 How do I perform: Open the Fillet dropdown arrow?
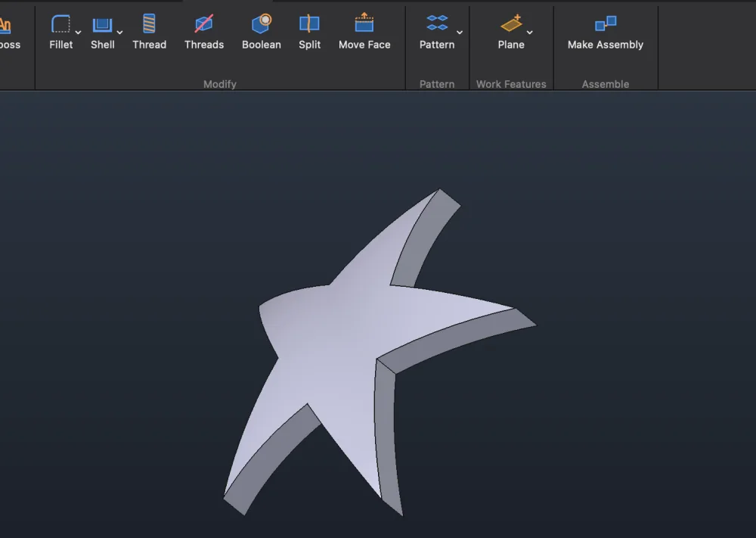78,33
